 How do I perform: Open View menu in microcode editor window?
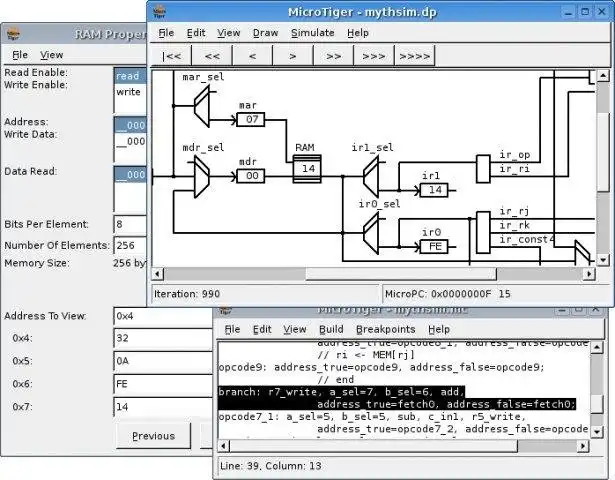295,329
